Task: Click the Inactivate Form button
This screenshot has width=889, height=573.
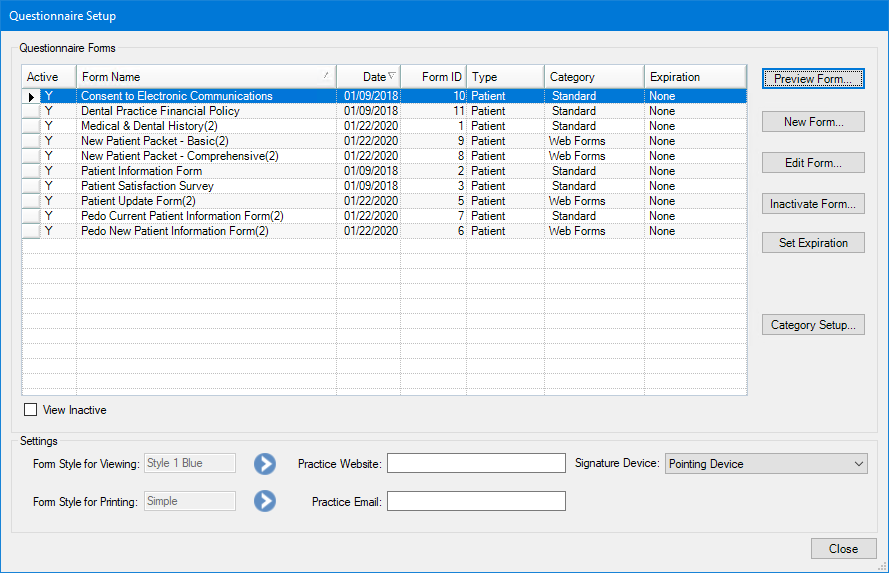Action: coord(812,204)
